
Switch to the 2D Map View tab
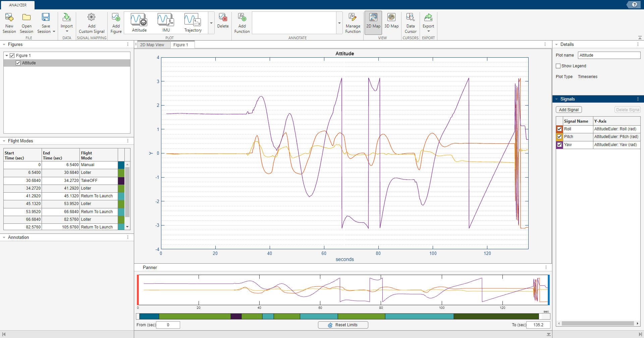[x=153, y=44]
